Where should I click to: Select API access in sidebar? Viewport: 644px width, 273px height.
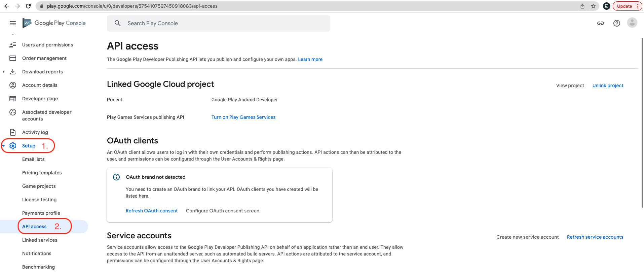[x=34, y=227]
